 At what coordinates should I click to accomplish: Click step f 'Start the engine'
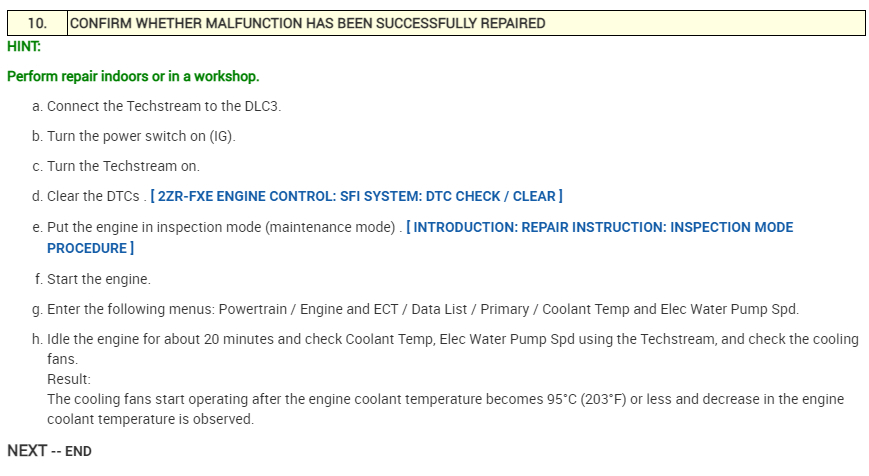(x=98, y=279)
